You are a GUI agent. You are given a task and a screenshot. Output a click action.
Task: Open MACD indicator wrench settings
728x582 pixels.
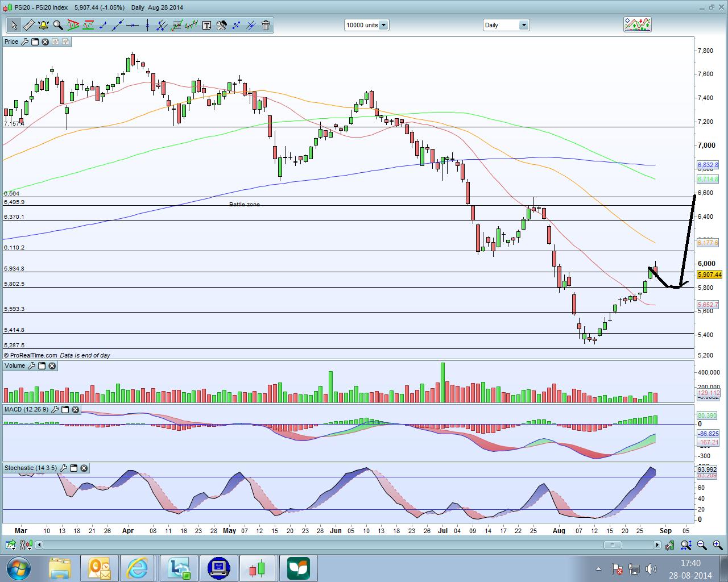[55, 409]
